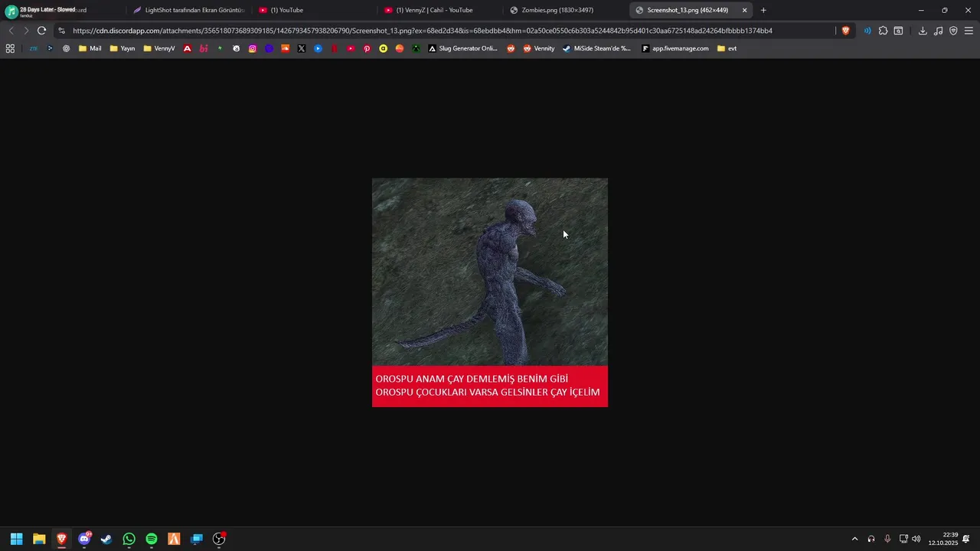Open the Yayın bookmarks folder

(122, 48)
